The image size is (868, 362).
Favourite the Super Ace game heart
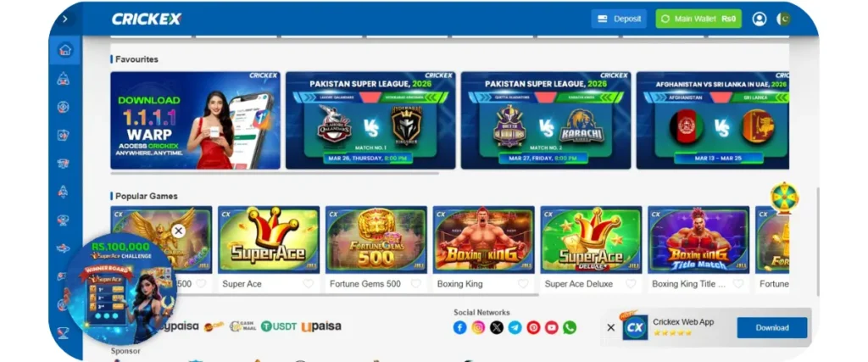point(309,284)
